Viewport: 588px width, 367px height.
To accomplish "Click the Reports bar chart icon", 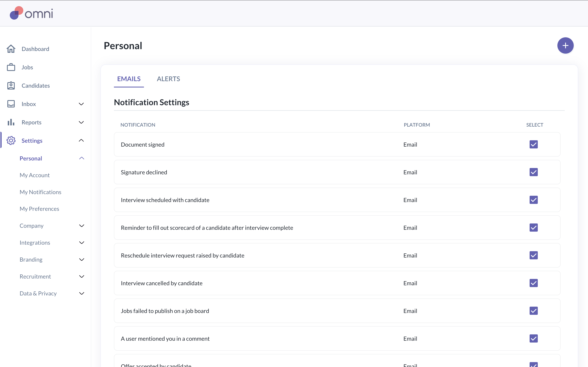I will pos(11,122).
